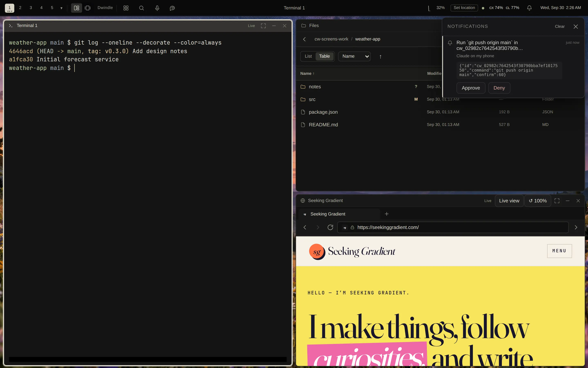Select the Seeking Gradient browser tab
This screenshot has width=588, height=368.
(x=339, y=214)
